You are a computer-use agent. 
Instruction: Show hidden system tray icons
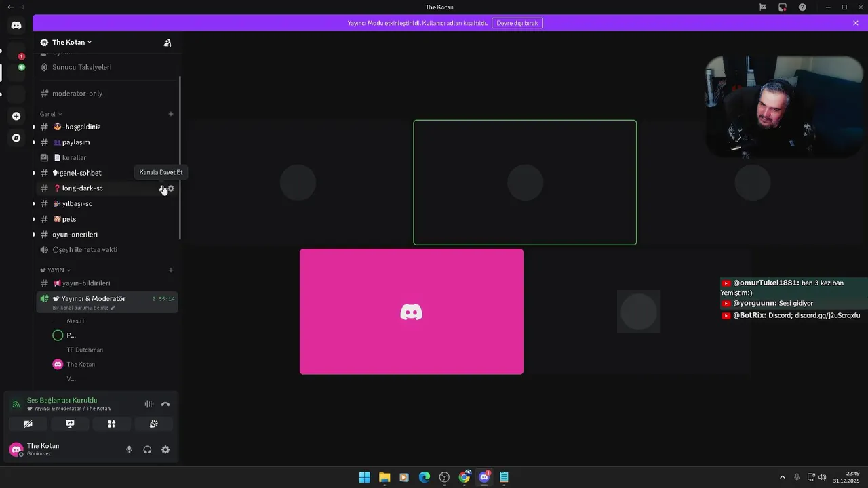point(782,477)
